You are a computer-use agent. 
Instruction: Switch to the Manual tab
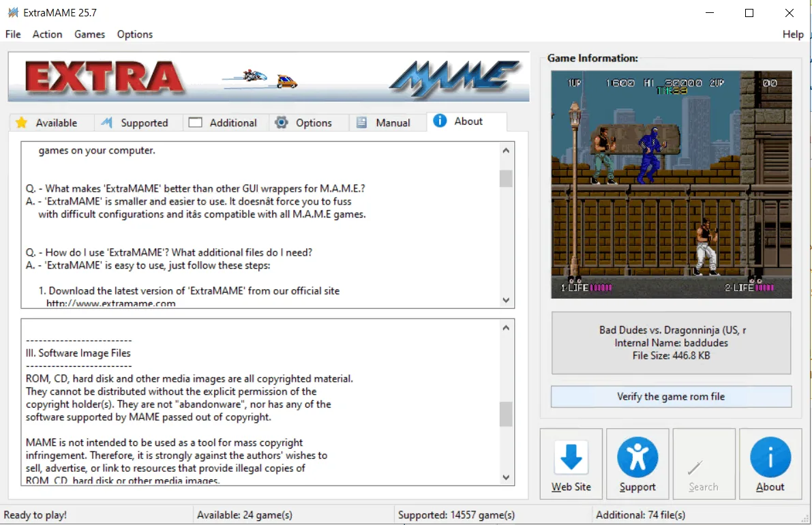tap(388, 123)
